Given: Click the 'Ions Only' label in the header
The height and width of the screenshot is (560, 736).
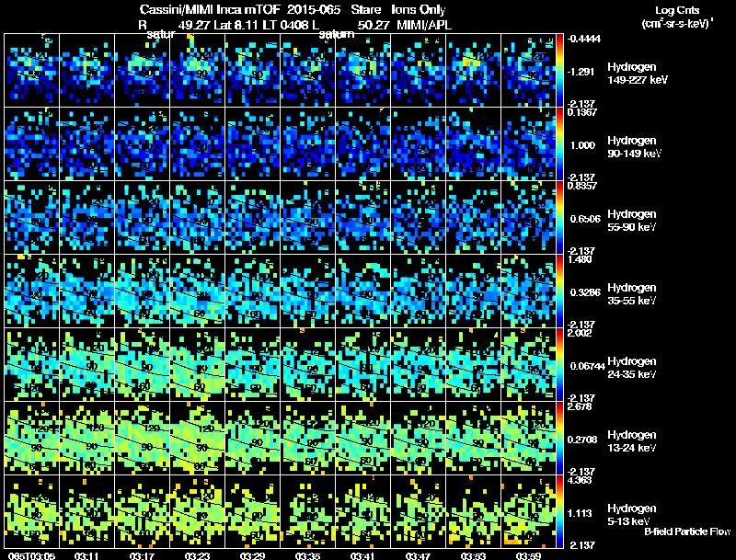Looking at the screenshot, I should [x=419, y=10].
